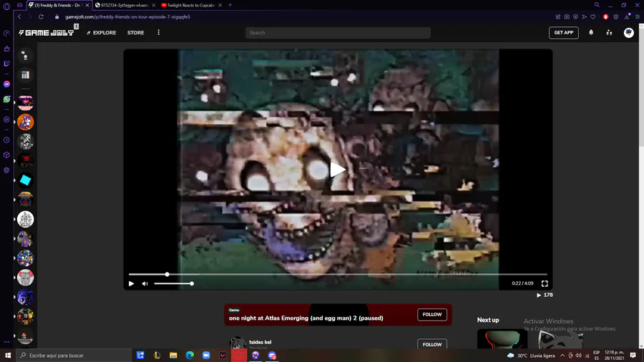Open a new browser tab
The image size is (644, 362).
[230, 5]
